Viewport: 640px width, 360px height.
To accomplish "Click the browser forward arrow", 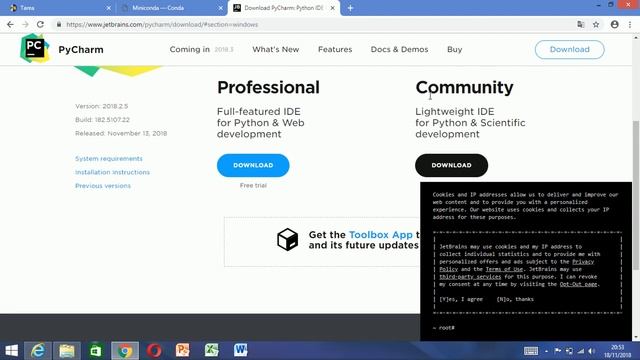I will click(25, 24).
